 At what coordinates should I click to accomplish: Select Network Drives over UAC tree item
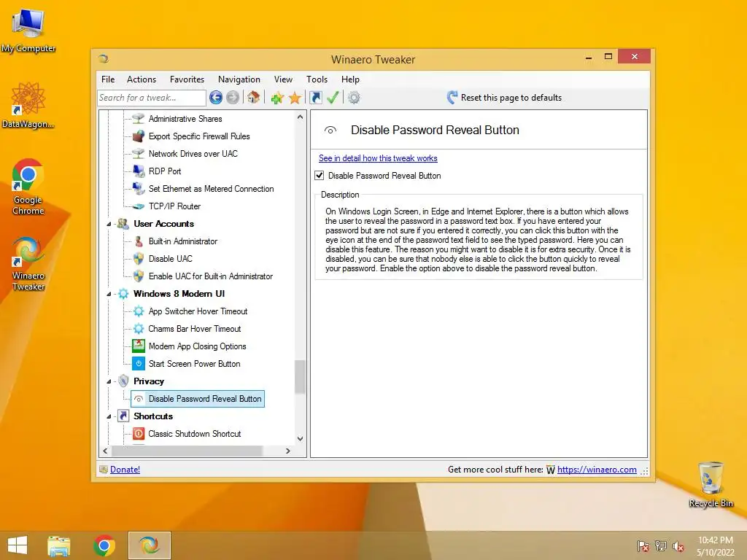tap(193, 153)
